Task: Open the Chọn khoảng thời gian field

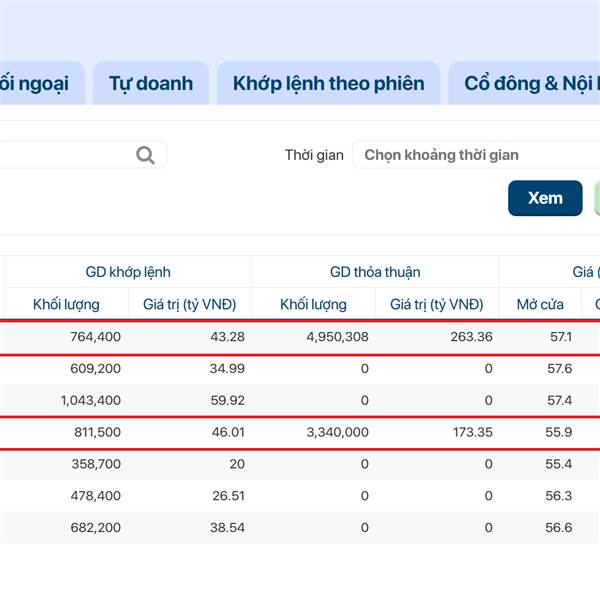Action: 476,155
